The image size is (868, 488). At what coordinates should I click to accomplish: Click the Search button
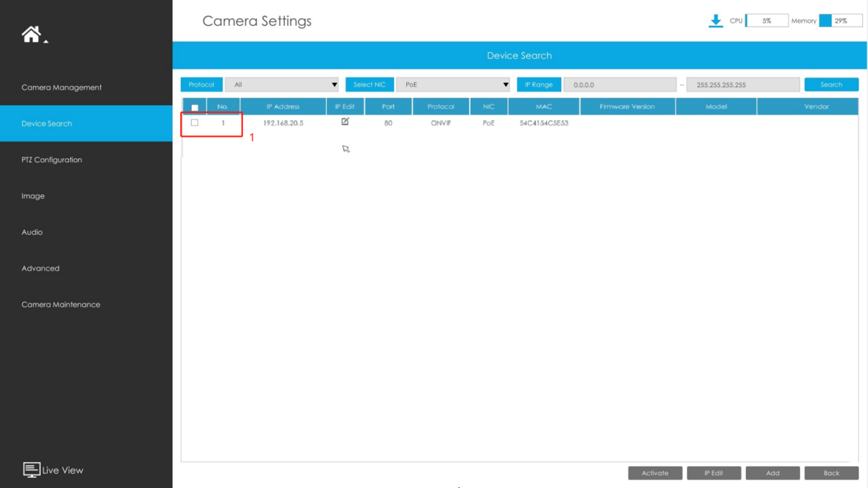(x=831, y=84)
